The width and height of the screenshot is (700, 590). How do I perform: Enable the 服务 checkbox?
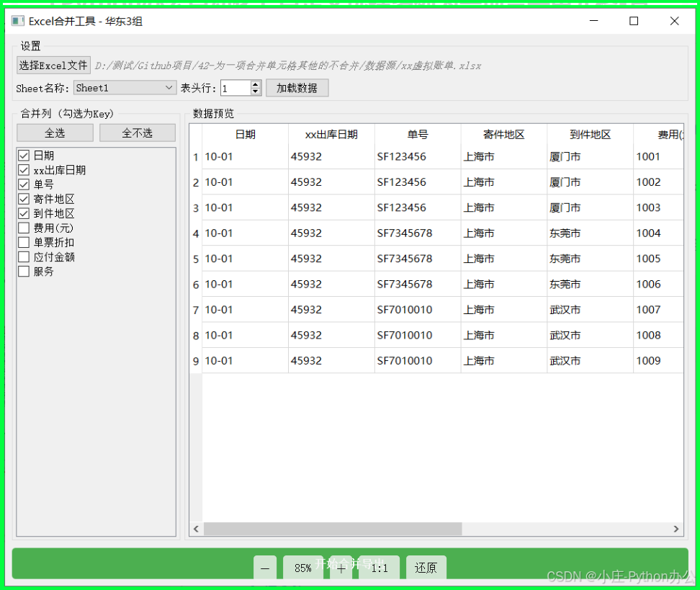[x=24, y=271]
